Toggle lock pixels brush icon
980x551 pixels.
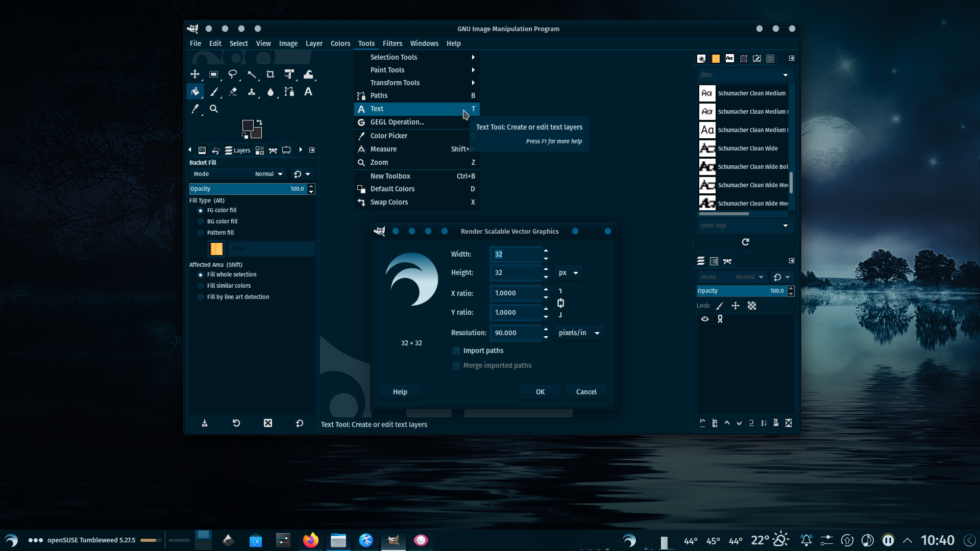pyautogui.click(x=719, y=306)
